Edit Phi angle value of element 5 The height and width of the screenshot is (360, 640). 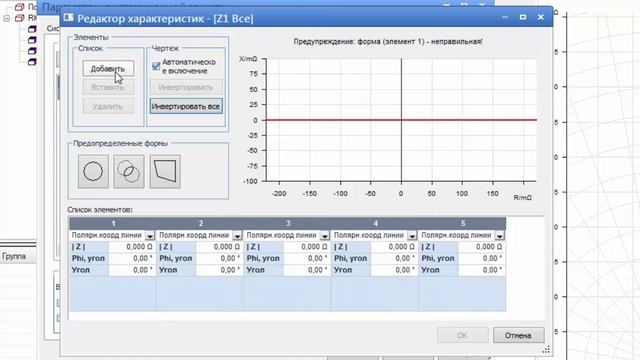(x=481, y=258)
